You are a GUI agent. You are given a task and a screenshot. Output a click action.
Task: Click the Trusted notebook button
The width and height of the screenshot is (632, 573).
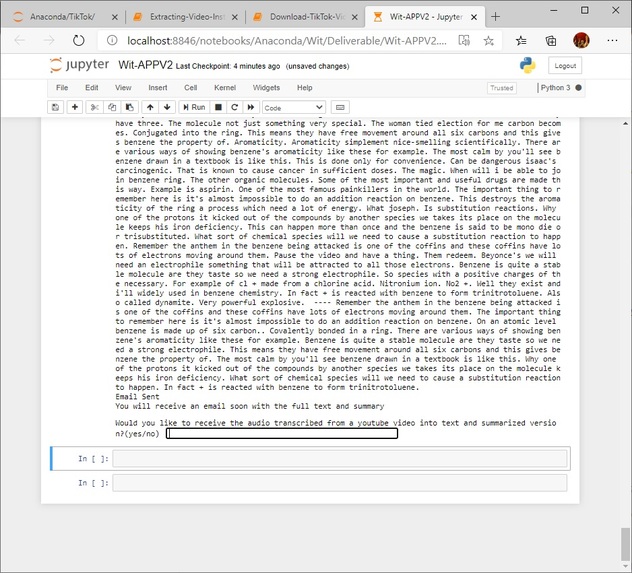click(x=501, y=88)
